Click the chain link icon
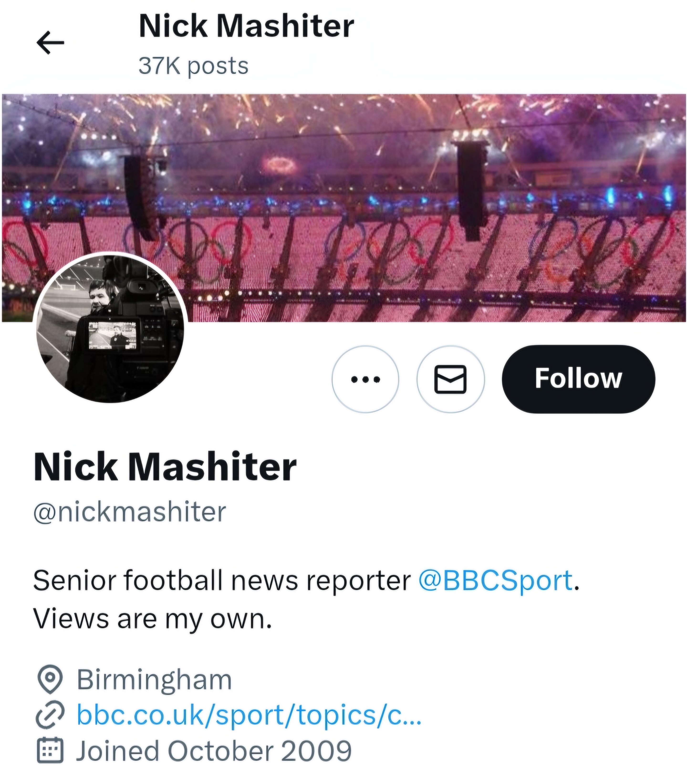This screenshot has width=687, height=784. pos(50,715)
